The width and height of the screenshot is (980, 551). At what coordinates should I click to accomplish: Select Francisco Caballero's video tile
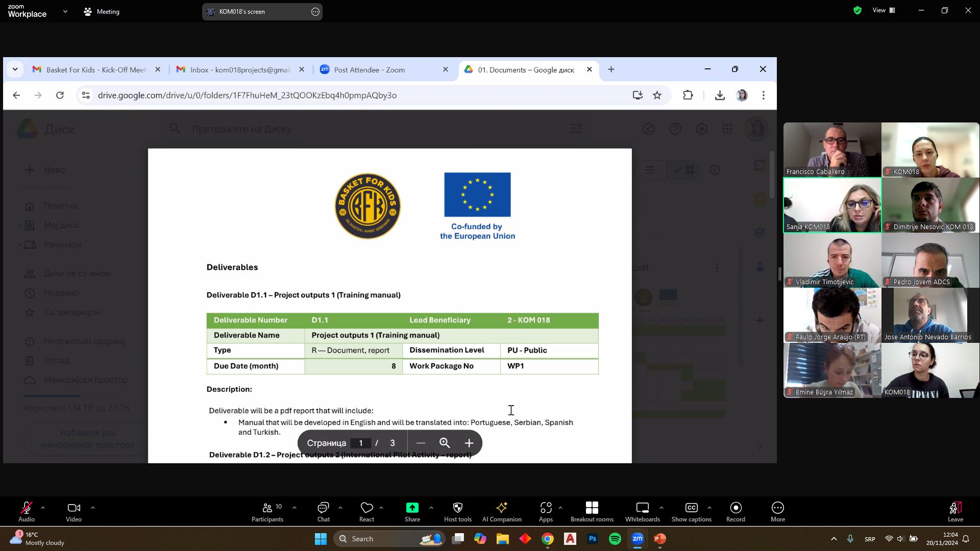[832, 150]
